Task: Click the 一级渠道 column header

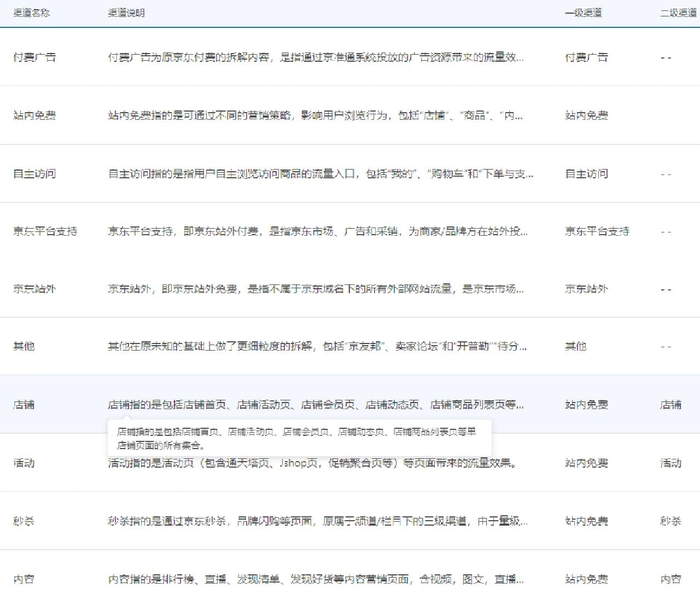Action: 584,13
